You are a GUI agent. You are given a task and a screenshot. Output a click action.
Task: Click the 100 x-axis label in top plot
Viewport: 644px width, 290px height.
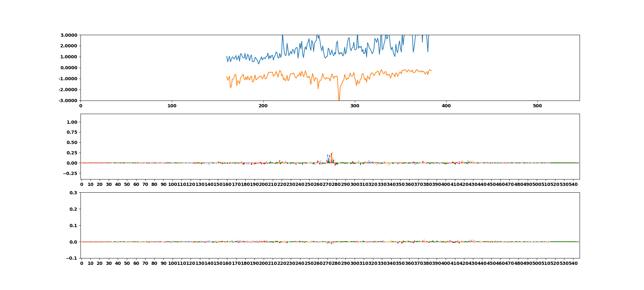click(x=172, y=106)
